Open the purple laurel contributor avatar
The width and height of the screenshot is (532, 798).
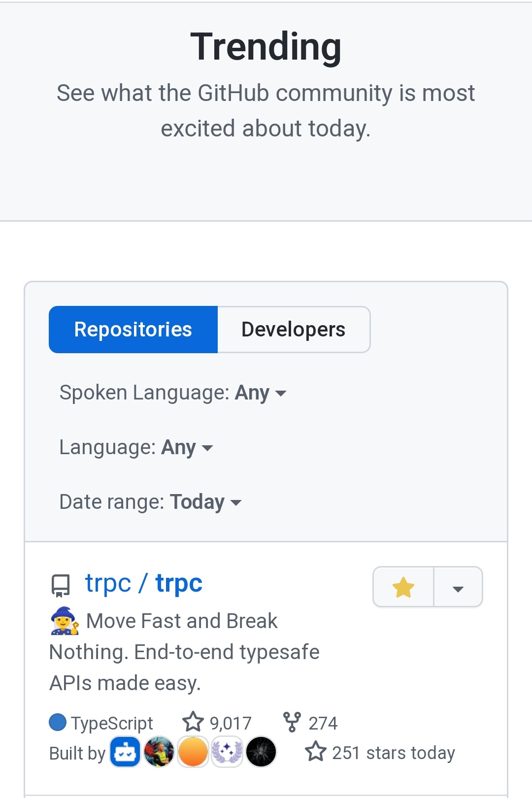click(227, 752)
